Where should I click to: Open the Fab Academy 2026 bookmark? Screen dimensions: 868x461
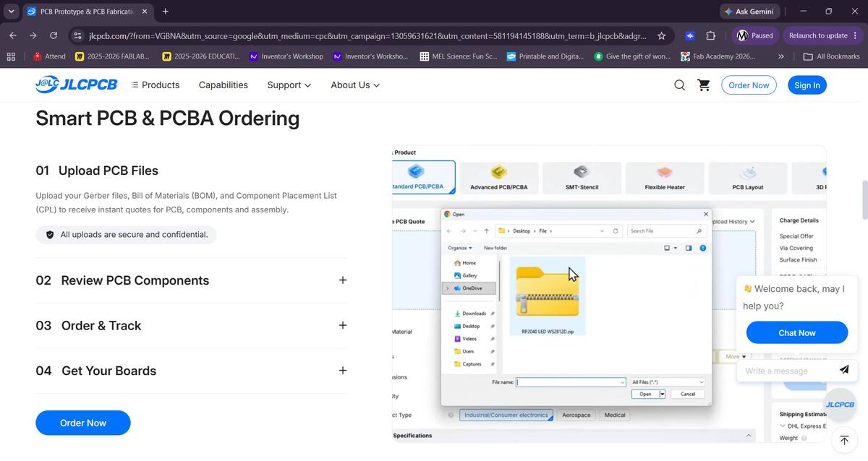pyautogui.click(x=718, y=56)
